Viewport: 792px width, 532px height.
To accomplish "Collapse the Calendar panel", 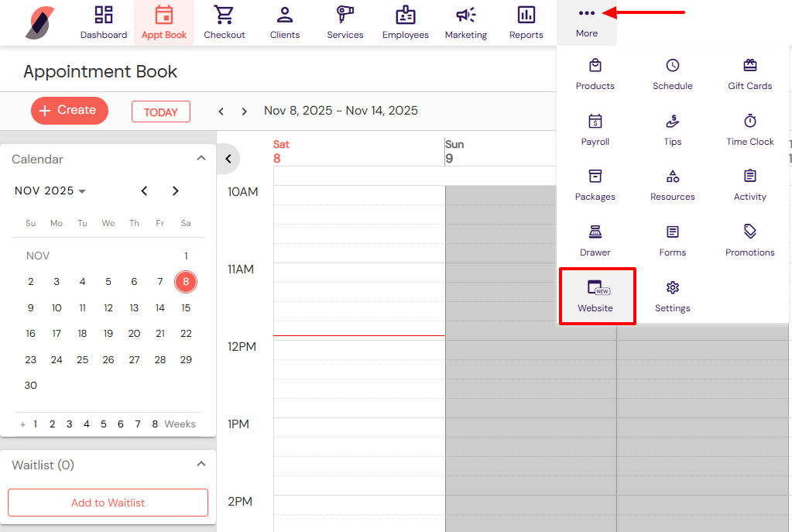I will pyautogui.click(x=201, y=158).
